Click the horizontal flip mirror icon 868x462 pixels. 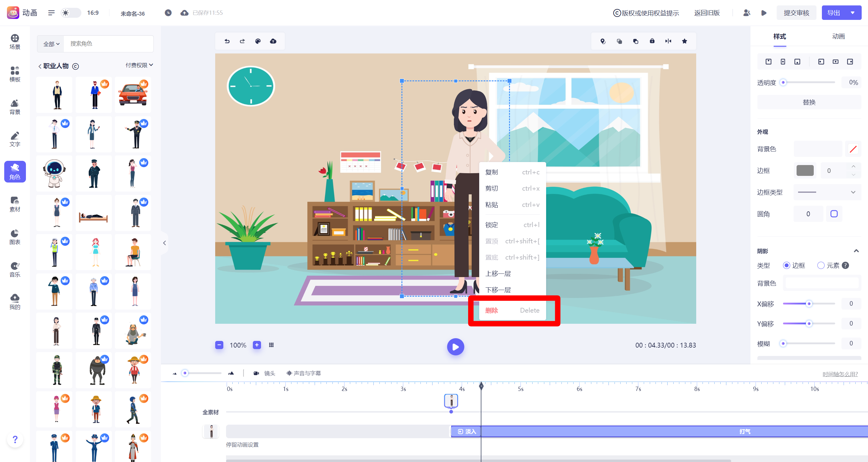pos(668,41)
